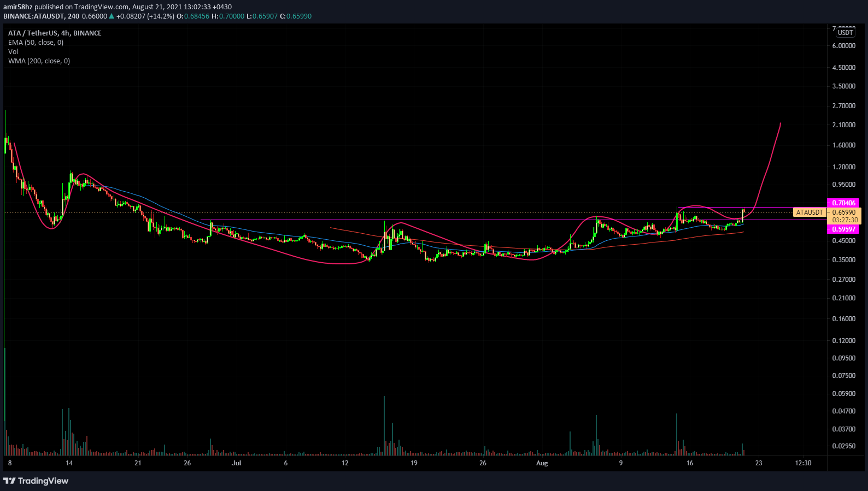The image size is (868, 491).
Task: Click the O:0.68456 open value in header
Action: click(193, 16)
